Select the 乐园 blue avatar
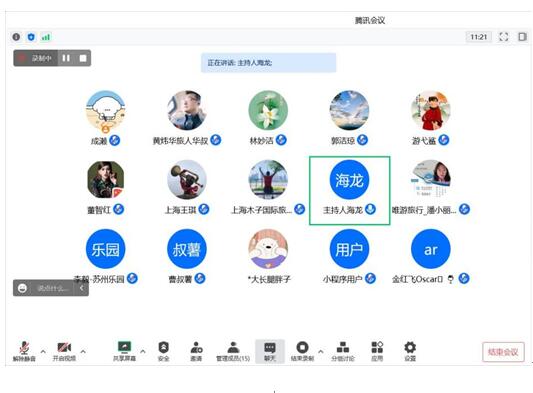533x393 pixels. [105, 249]
